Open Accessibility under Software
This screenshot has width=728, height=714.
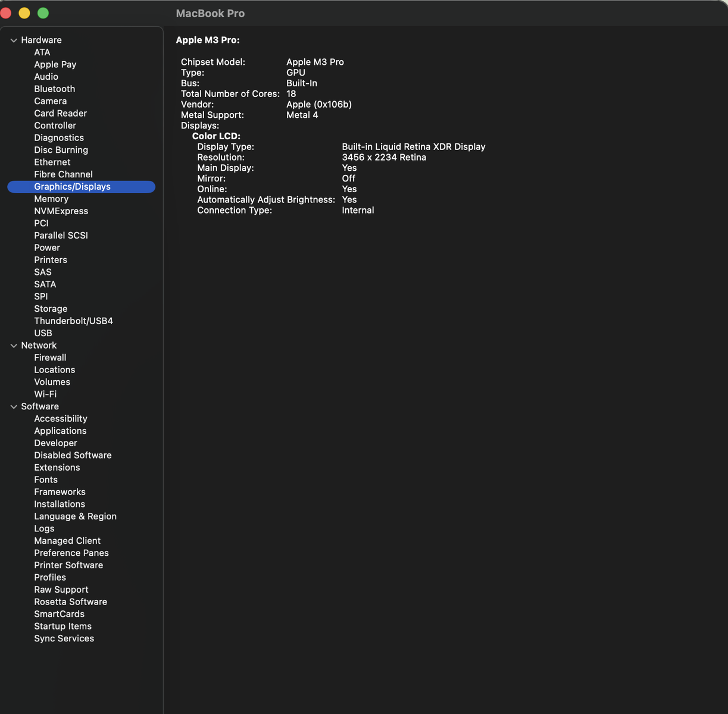[x=61, y=419]
